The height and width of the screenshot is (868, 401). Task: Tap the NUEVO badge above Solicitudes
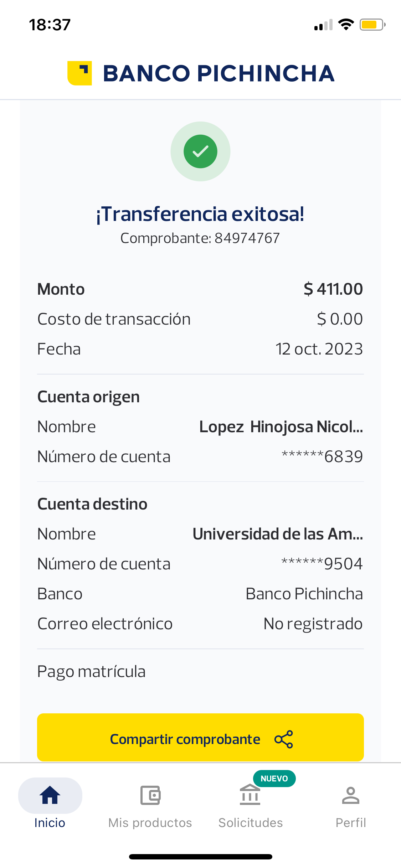274,779
